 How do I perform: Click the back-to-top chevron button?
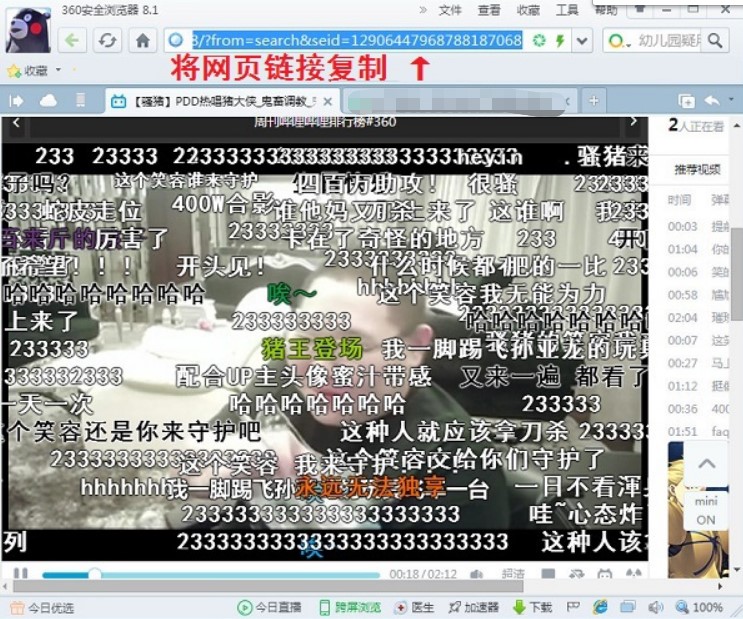click(707, 463)
